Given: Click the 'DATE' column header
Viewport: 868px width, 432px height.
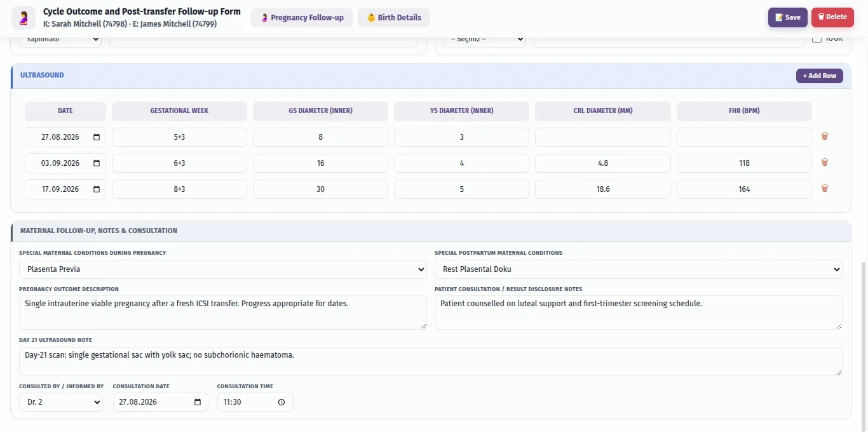Looking at the screenshot, I should coord(65,111).
